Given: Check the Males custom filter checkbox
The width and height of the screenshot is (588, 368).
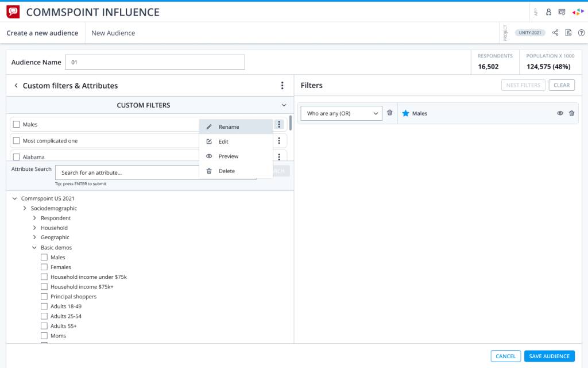Looking at the screenshot, I should (16, 124).
